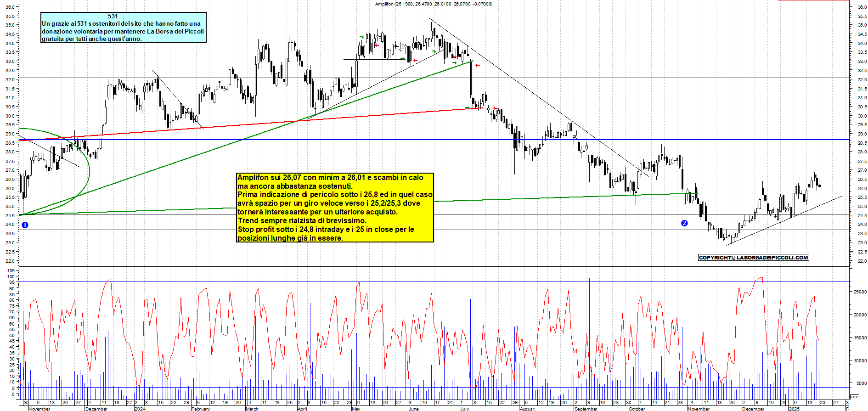Click the 25000 volume scale value
The width and height of the screenshot is (868, 411).
tap(860, 292)
